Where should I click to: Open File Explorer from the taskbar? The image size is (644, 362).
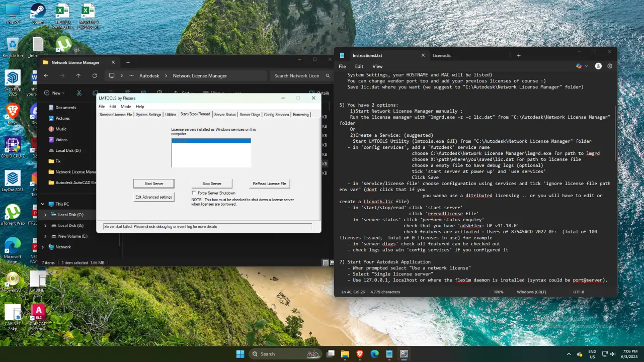(x=345, y=354)
